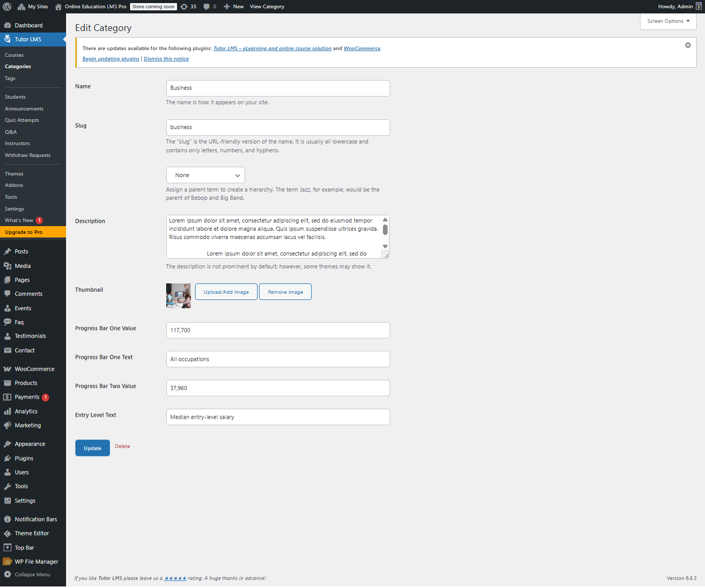Image resolution: width=705 pixels, height=588 pixels.
Task: Click the Analytics chart icon in sidebar
Action: [7, 411]
